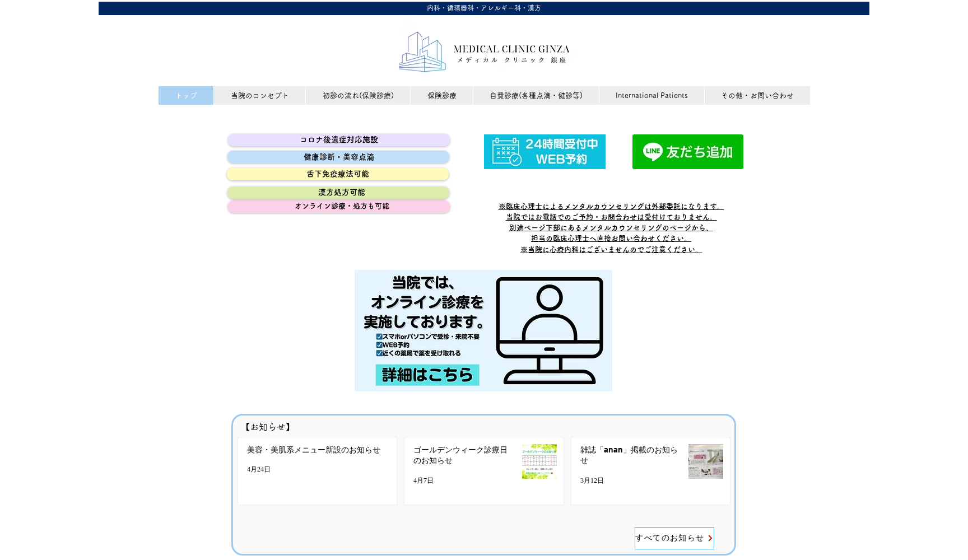Open the トップ navigation tab
The height and width of the screenshot is (560, 968).
coord(186,96)
